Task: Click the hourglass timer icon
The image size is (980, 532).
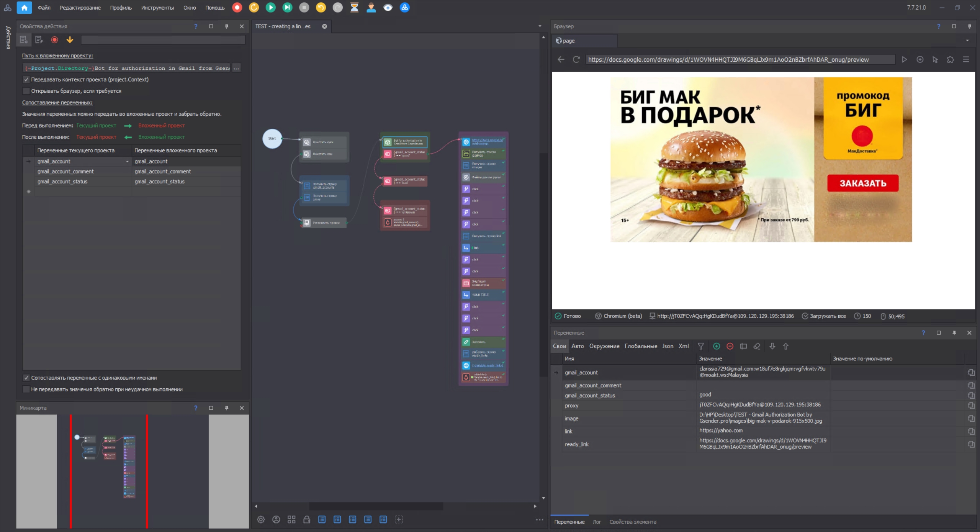Action: click(x=355, y=8)
